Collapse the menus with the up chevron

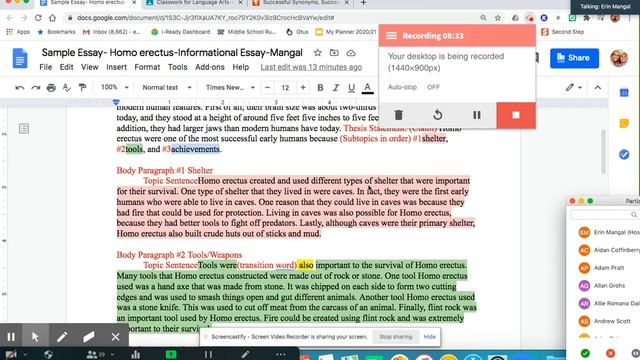[x=598, y=87]
